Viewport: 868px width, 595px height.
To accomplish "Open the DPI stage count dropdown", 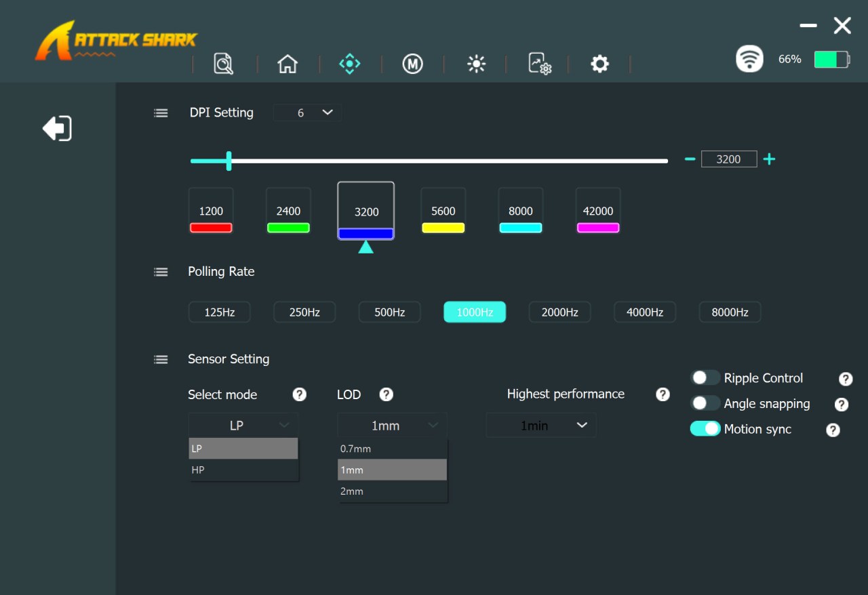I will click(308, 112).
